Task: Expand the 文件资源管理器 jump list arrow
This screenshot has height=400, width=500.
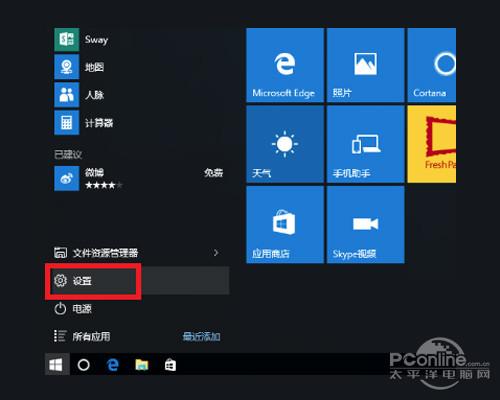Action: click(216, 253)
